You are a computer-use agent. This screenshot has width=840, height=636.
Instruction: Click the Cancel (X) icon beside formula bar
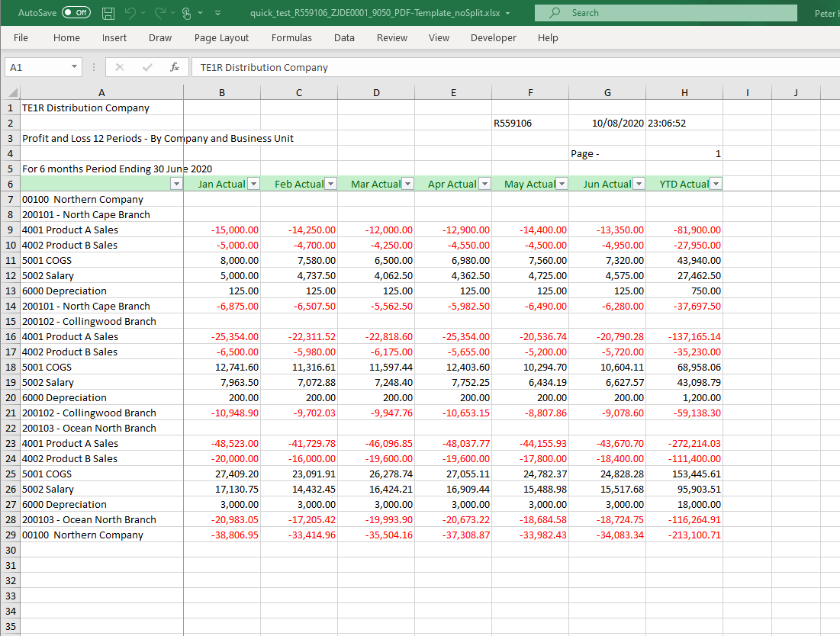pos(119,67)
